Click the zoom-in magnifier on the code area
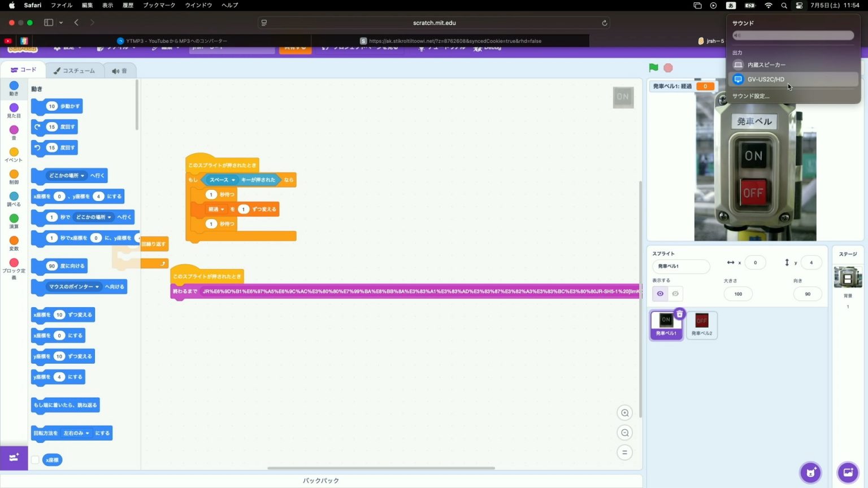Image resolution: width=868 pixels, height=488 pixels. pyautogui.click(x=624, y=413)
